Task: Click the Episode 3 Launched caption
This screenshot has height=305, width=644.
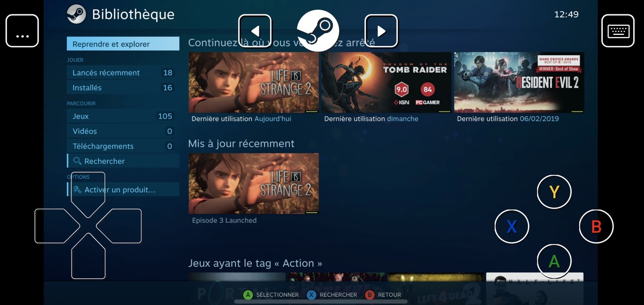Action: (224, 220)
